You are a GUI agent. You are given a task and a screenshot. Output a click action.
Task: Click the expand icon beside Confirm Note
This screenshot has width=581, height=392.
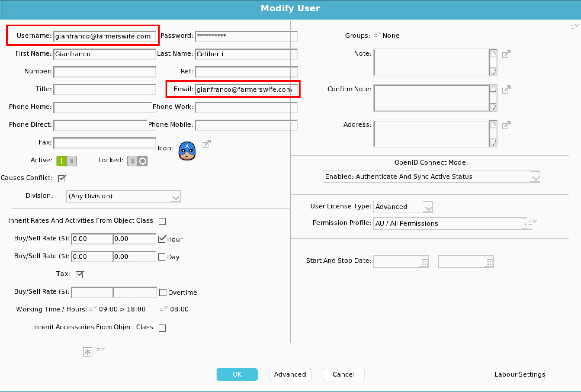(x=506, y=90)
